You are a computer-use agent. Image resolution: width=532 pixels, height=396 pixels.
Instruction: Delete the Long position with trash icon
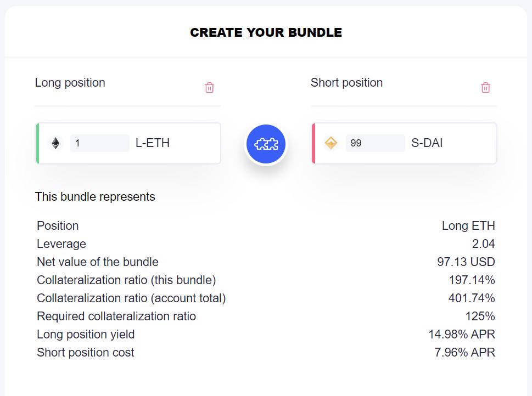209,88
